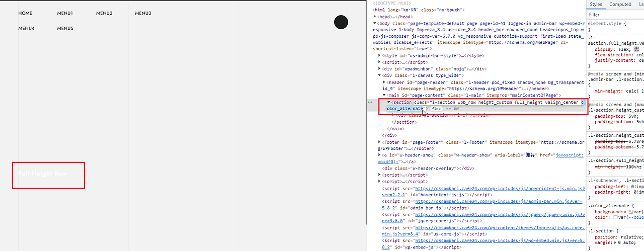Click the padding-left: 0!important declaration

pyautogui.click(x=619, y=186)
